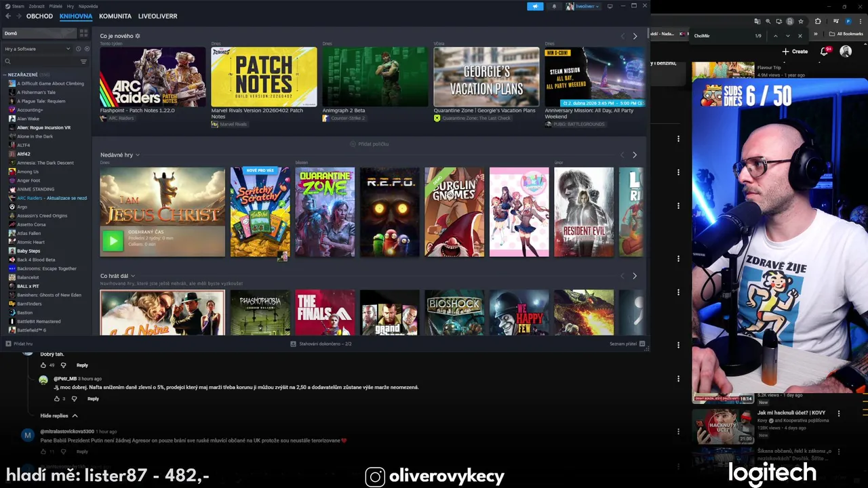Open Steam notifications bell
This screenshot has width=868, height=488.
(554, 6)
